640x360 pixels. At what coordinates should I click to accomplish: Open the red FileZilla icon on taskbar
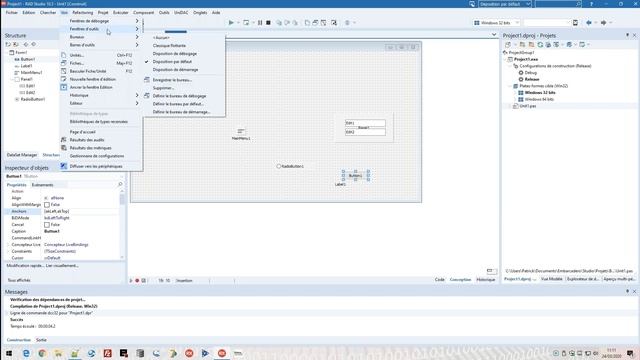point(107,353)
